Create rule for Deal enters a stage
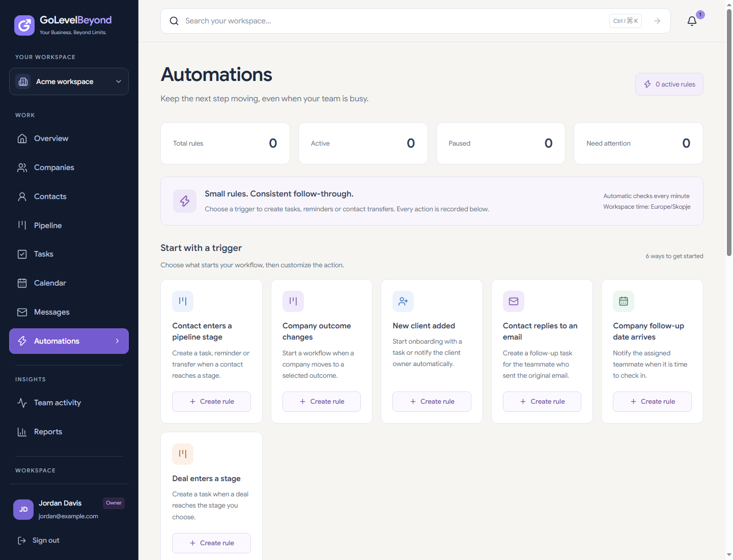Viewport: 733px width, 560px height. (211, 543)
